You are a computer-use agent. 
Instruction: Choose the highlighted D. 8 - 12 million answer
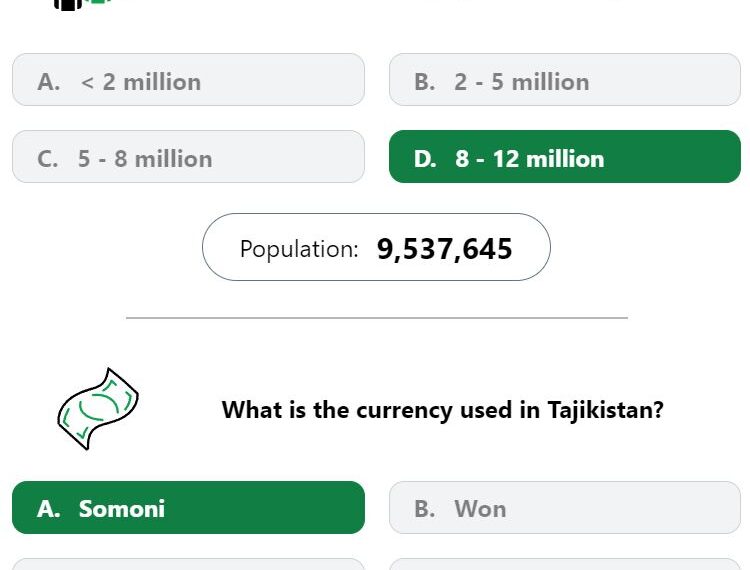click(565, 156)
